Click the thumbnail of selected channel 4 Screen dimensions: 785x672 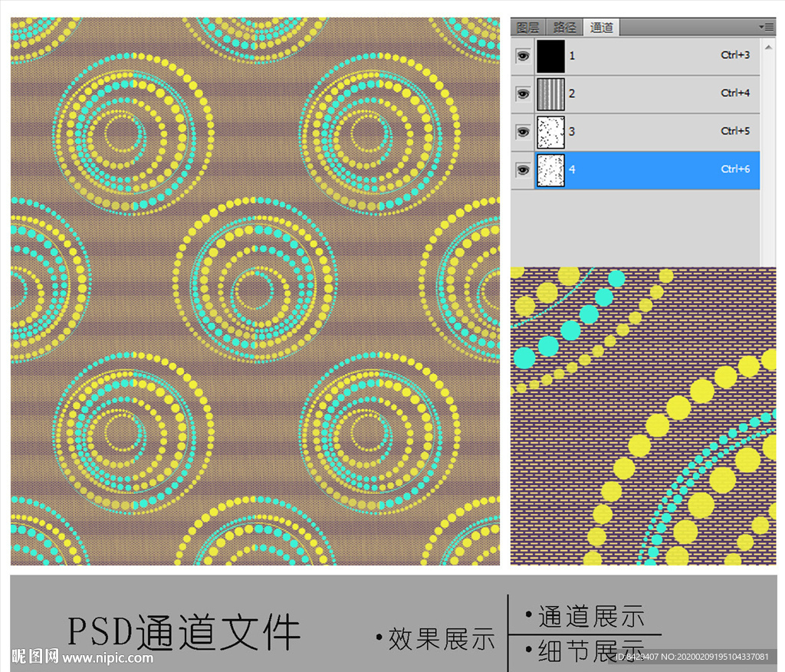click(550, 170)
